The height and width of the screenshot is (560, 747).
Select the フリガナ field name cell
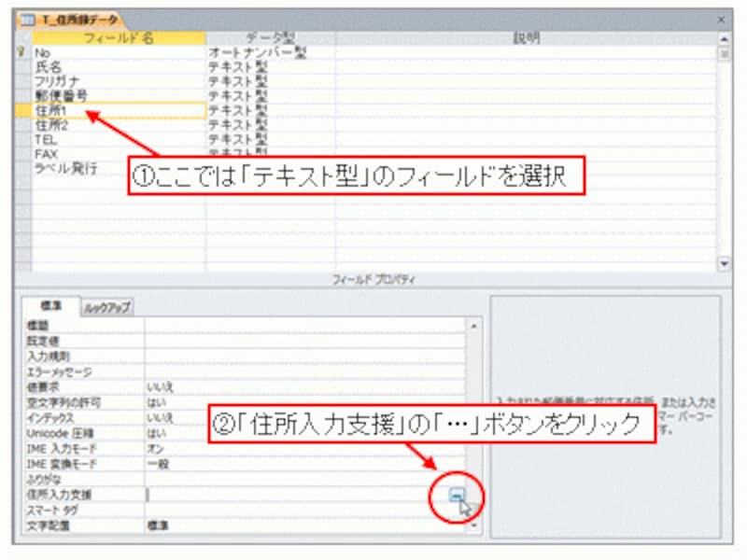pyautogui.click(x=119, y=81)
